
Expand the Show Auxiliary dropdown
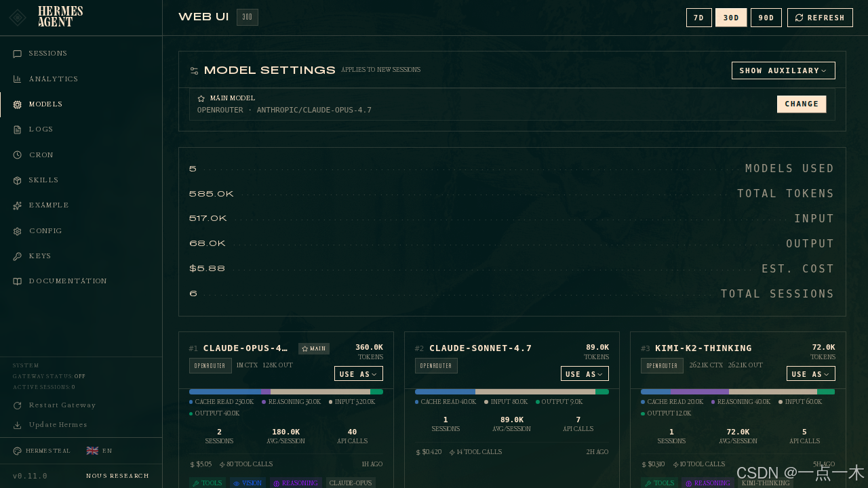pos(783,70)
